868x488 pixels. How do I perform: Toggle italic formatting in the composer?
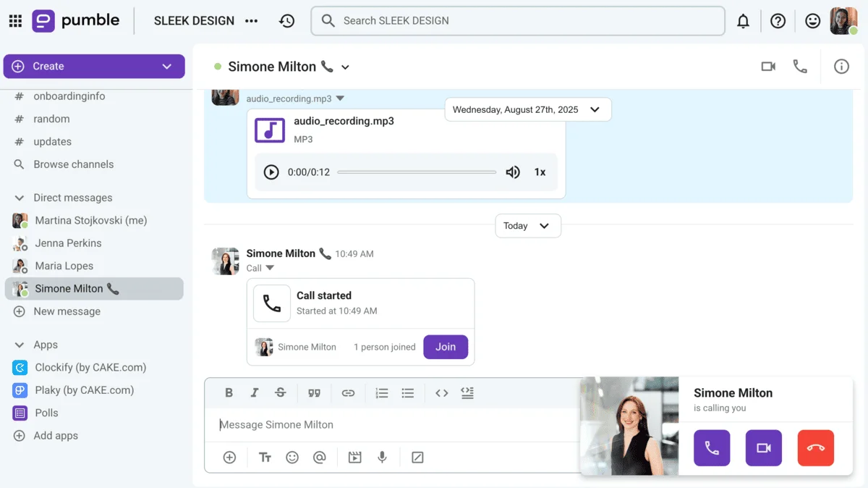point(255,392)
